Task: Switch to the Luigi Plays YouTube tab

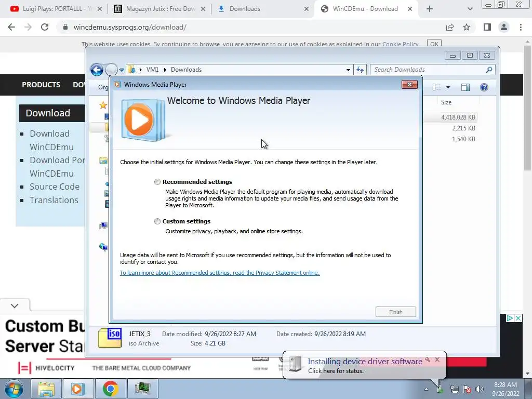Action: (x=56, y=9)
